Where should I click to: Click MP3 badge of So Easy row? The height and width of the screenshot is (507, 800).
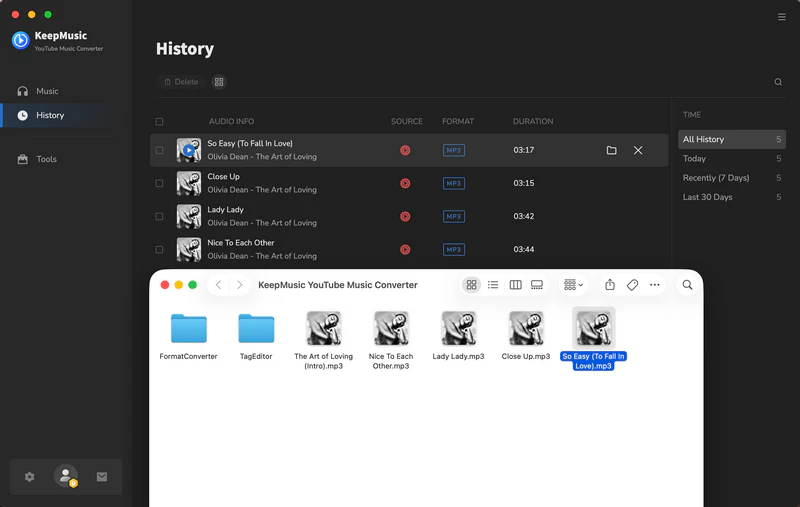pyautogui.click(x=454, y=150)
